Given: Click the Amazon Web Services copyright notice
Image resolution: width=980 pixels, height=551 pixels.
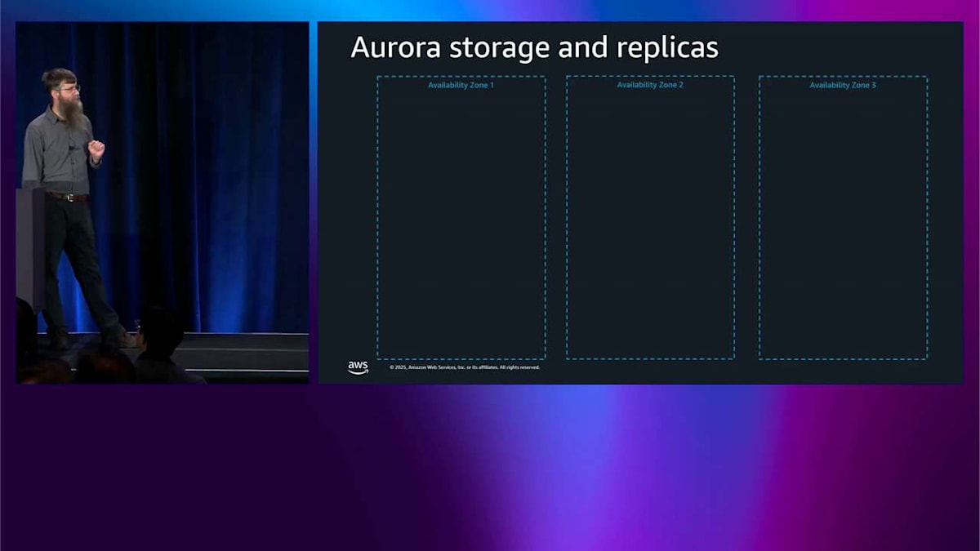Looking at the screenshot, I should tap(465, 367).
